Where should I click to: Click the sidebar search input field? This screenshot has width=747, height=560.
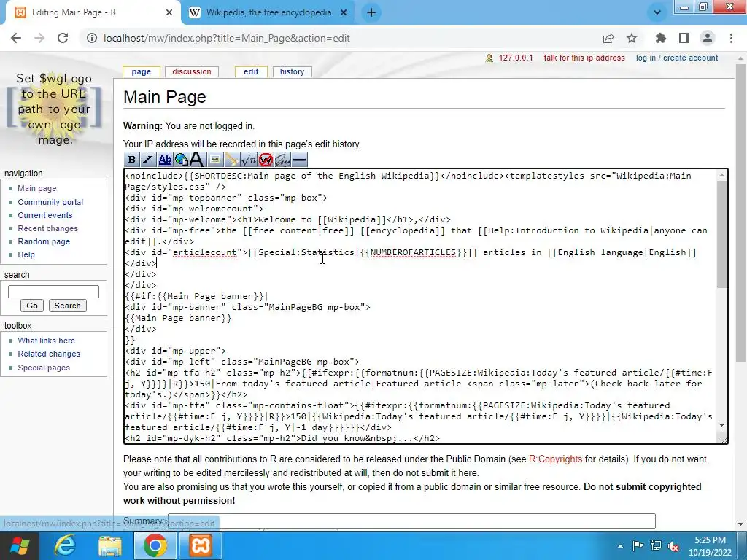click(53, 292)
